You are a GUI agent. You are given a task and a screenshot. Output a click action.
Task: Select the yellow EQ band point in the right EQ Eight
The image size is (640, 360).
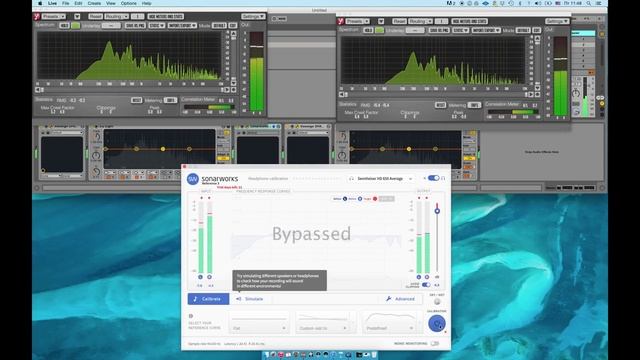[409, 149]
